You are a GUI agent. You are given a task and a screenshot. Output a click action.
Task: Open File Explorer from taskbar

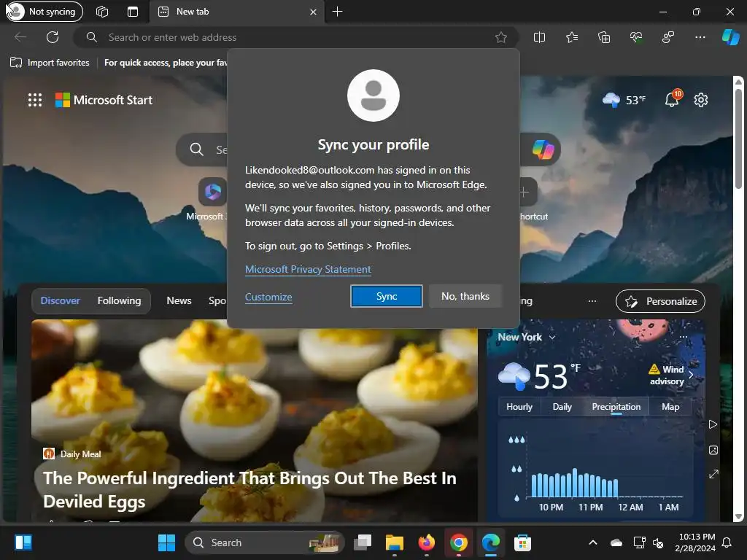pyautogui.click(x=395, y=542)
